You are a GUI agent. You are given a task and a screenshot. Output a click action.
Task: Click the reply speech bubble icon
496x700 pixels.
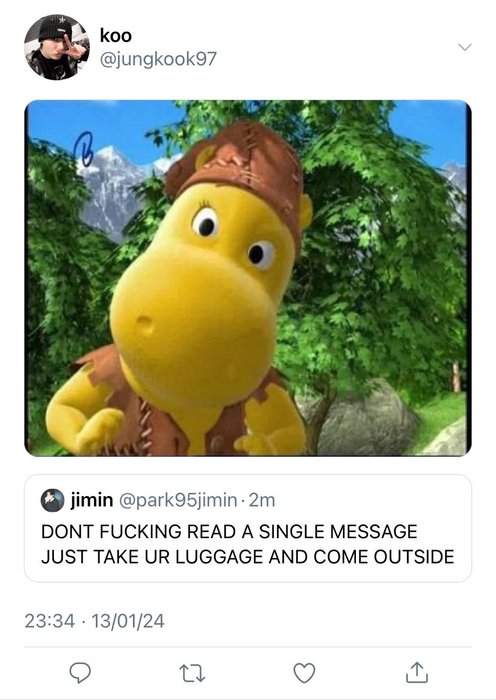pyautogui.click(x=80, y=672)
